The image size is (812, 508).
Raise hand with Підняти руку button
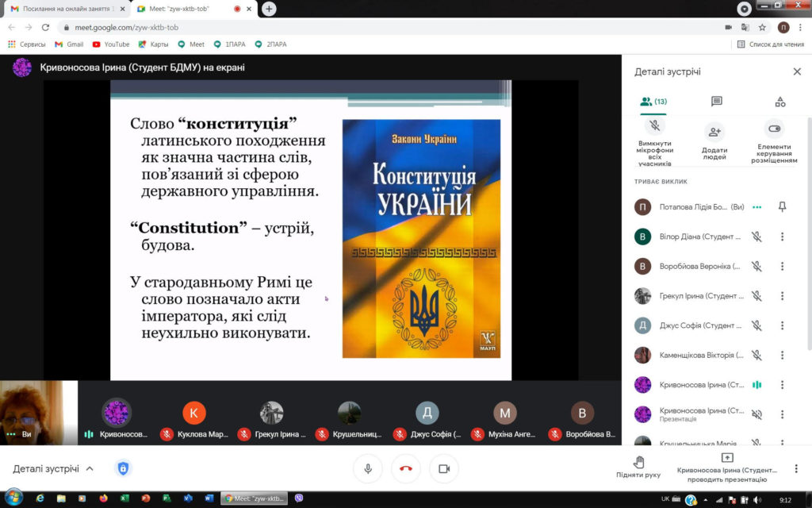click(x=638, y=467)
